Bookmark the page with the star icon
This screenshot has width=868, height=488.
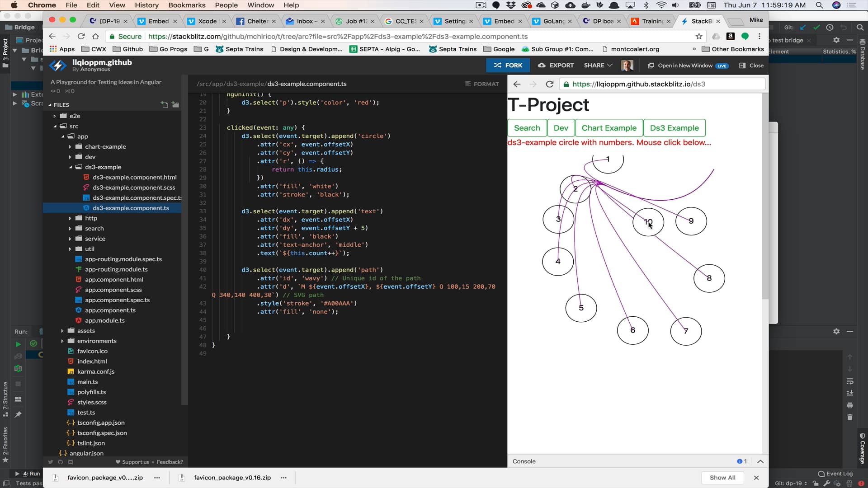(699, 36)
